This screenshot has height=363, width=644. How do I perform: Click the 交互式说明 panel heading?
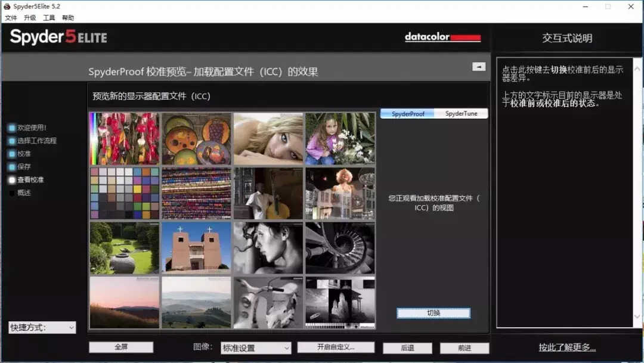pos(567,38)
